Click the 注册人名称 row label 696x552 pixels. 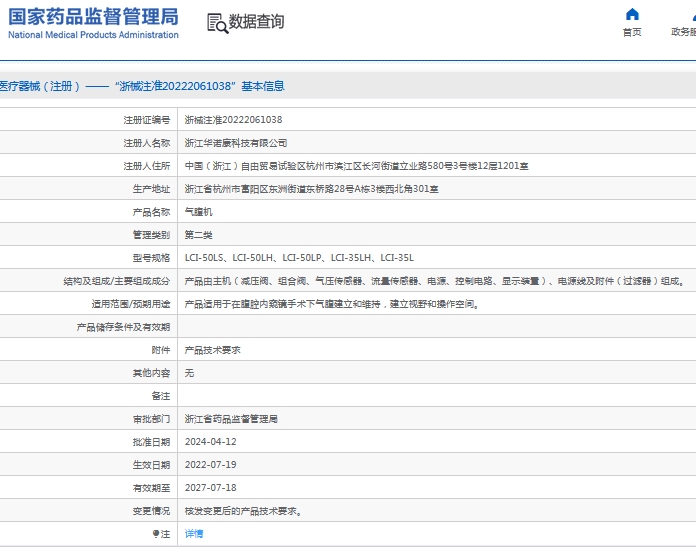click(146, 143)
